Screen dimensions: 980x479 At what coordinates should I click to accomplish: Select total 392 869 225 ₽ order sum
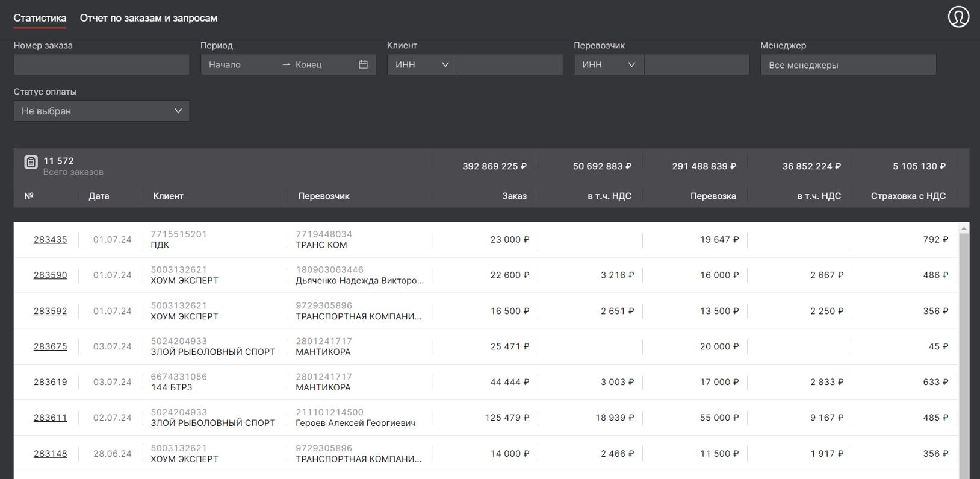coord(494,166)
